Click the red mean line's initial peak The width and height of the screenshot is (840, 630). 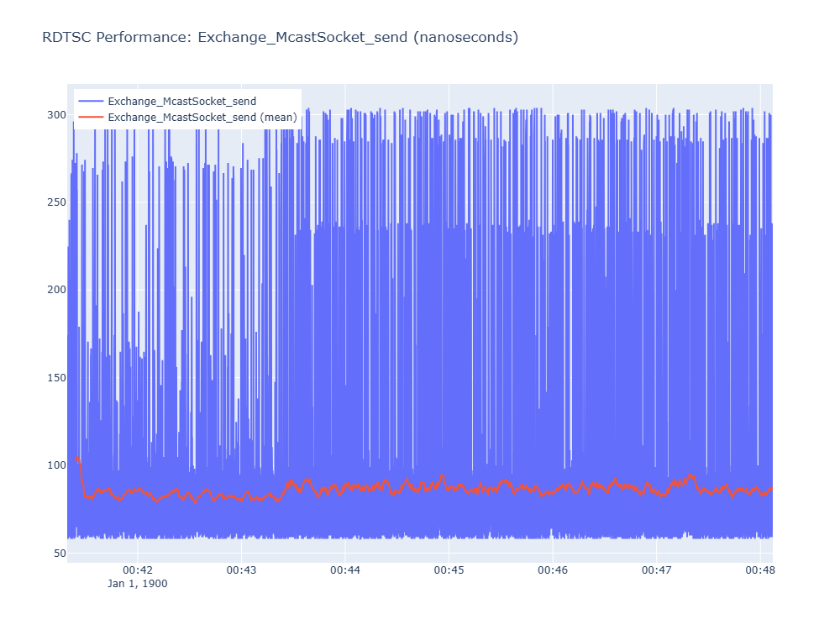(77, 458)
